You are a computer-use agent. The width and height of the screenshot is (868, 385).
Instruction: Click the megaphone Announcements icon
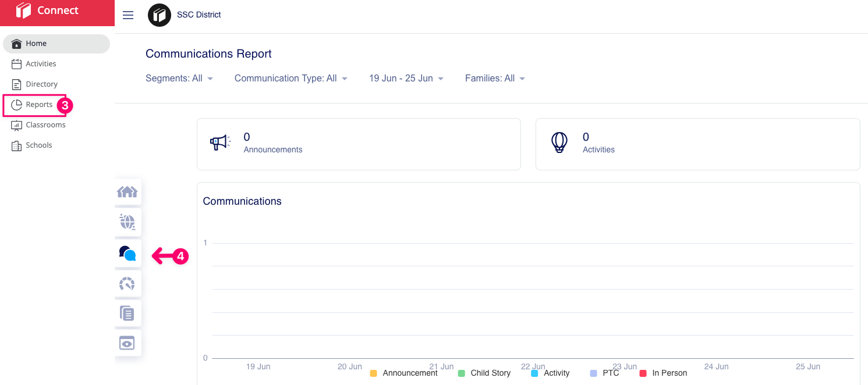pyautogui.click(x=220, y=142)
